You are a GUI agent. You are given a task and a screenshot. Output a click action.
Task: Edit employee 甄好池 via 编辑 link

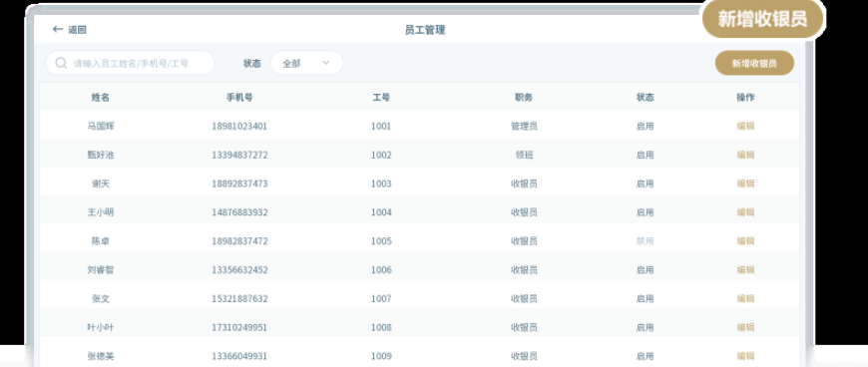coord(745,155)
